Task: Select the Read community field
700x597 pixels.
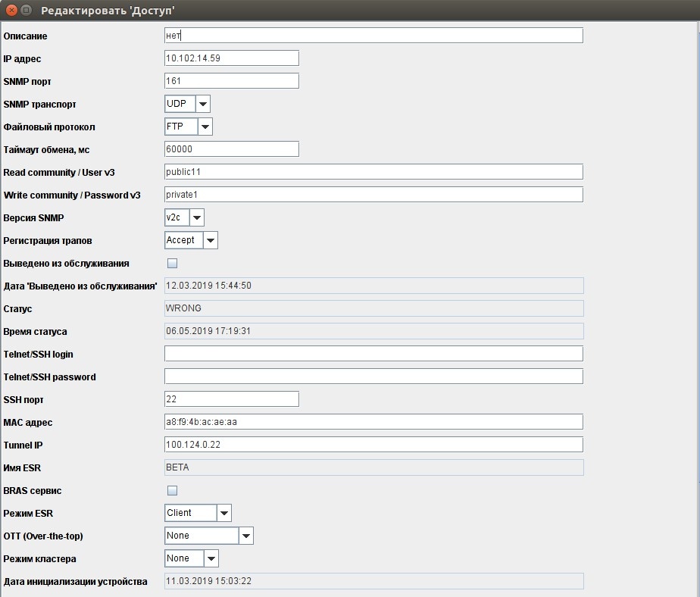Action: 373,172
